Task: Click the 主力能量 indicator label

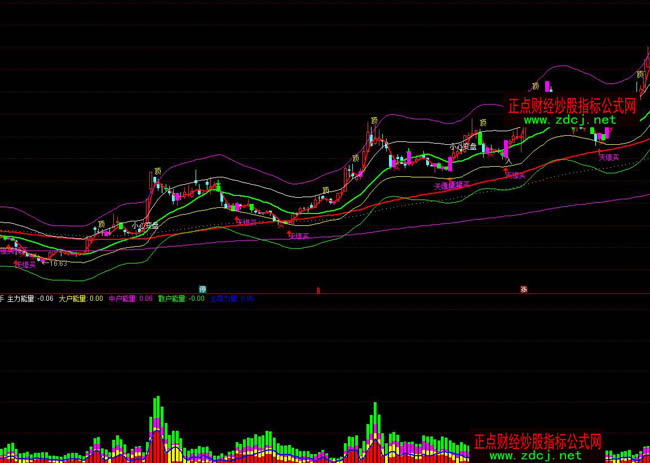Action: click(30, 298)
